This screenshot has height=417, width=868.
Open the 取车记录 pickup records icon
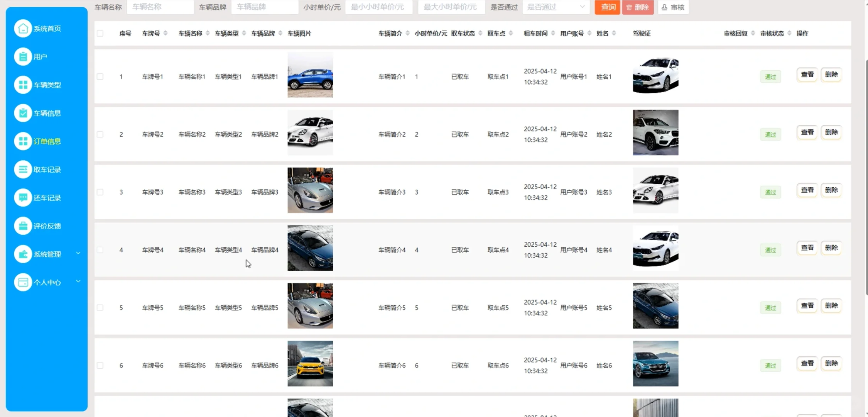pyautogui.click(x=23, y=169)
